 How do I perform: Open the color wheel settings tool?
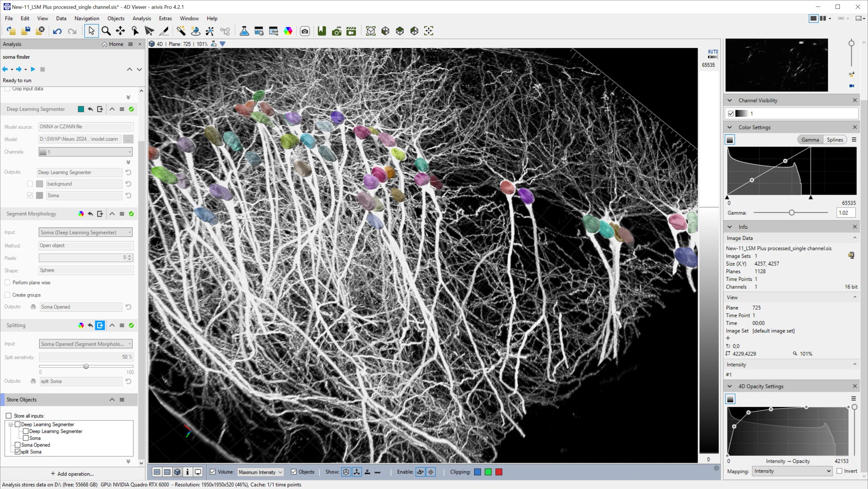pyautogui.click(x=288, y=31)
